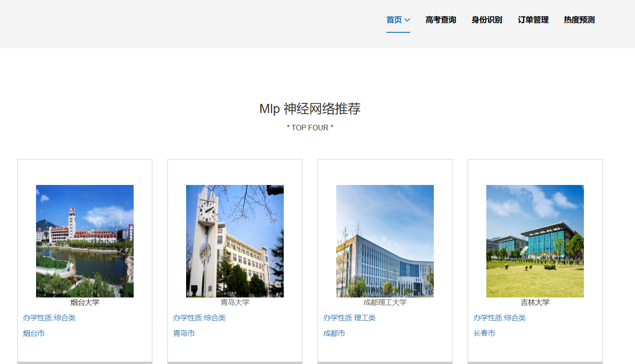Open the 吉林大学 campus image
Viewport: 635px width, 364px height.
pyautogui.click(x=535, y=241)
